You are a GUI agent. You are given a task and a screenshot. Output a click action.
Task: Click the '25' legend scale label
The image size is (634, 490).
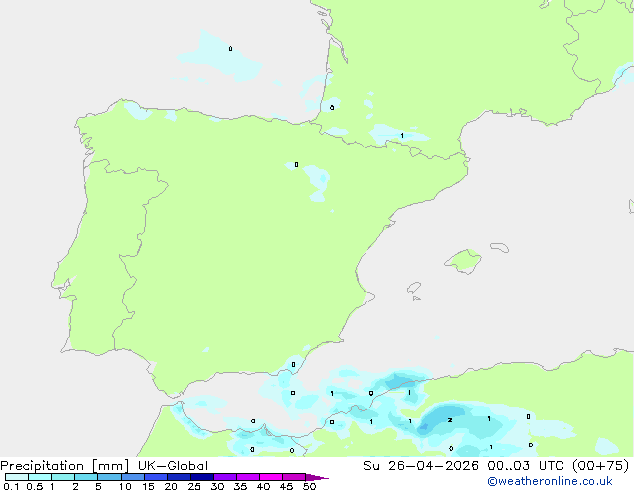pos(194,486)
